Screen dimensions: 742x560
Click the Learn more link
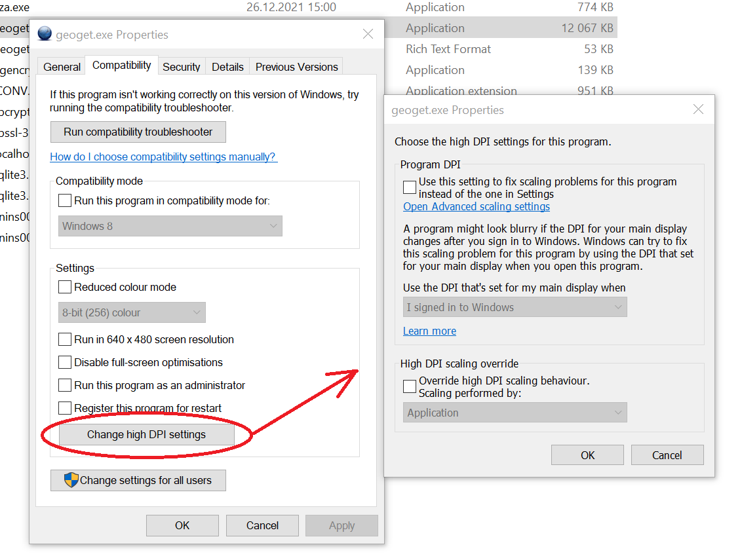tap(430, 331)
